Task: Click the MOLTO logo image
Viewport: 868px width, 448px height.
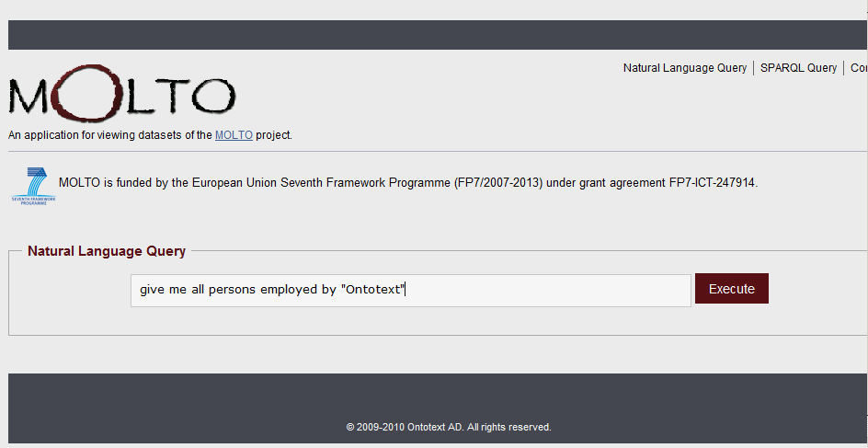Action: pos(122,94)
